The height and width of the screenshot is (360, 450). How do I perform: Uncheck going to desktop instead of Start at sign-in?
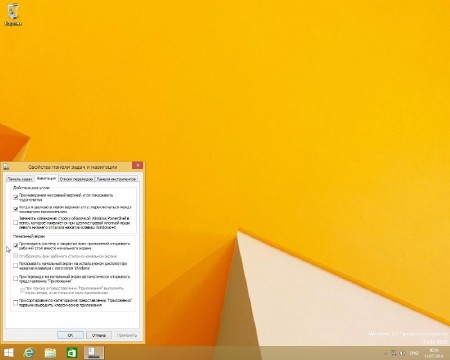pyautogui.click(x=15, y=246)
